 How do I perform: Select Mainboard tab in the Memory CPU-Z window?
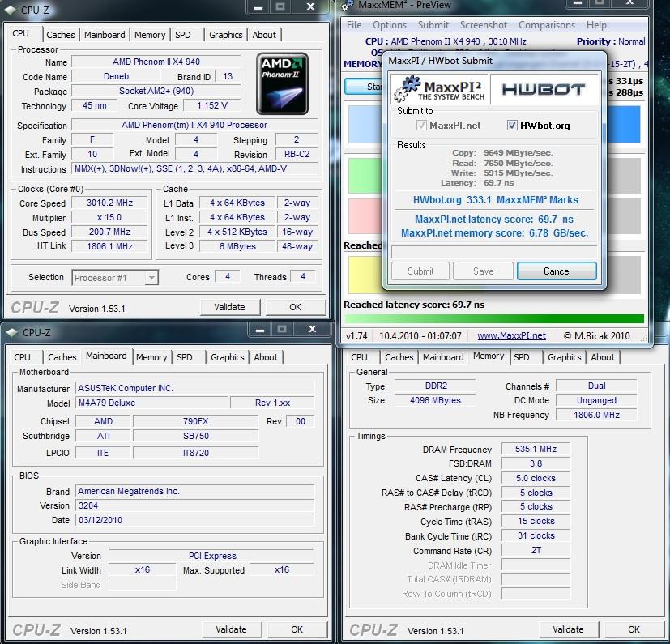[x=443, y=356]
